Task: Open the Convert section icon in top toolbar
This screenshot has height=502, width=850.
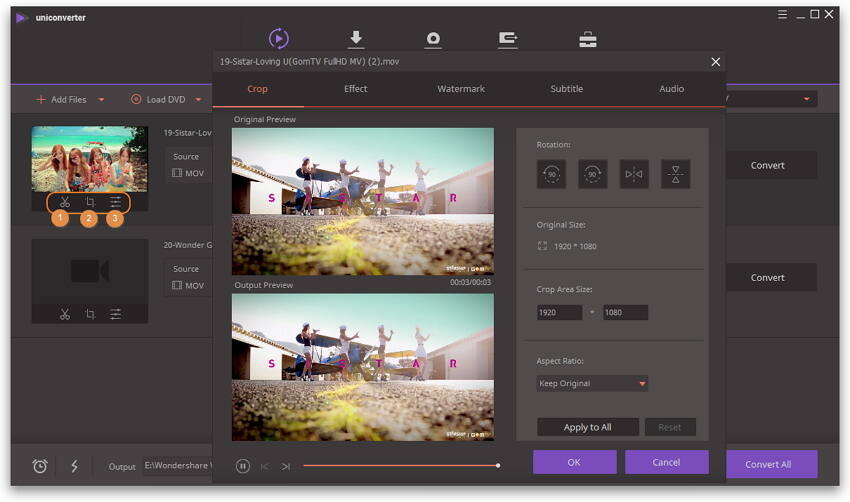Action: click(279, 38)
